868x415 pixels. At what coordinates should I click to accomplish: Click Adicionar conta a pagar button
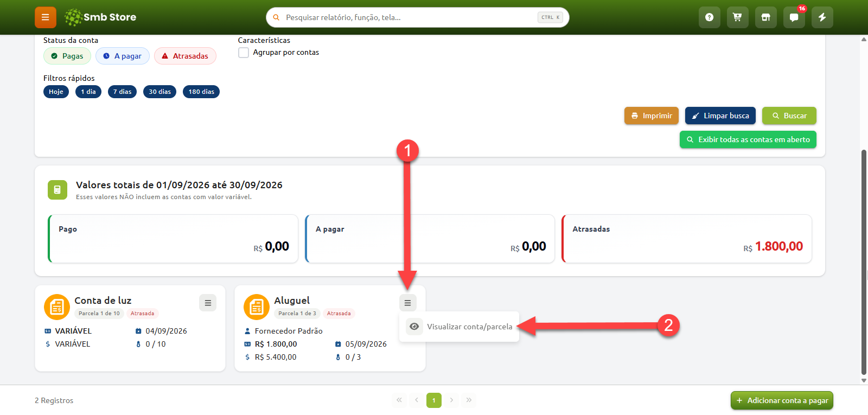pyautogui.click(x=782, y=400)
